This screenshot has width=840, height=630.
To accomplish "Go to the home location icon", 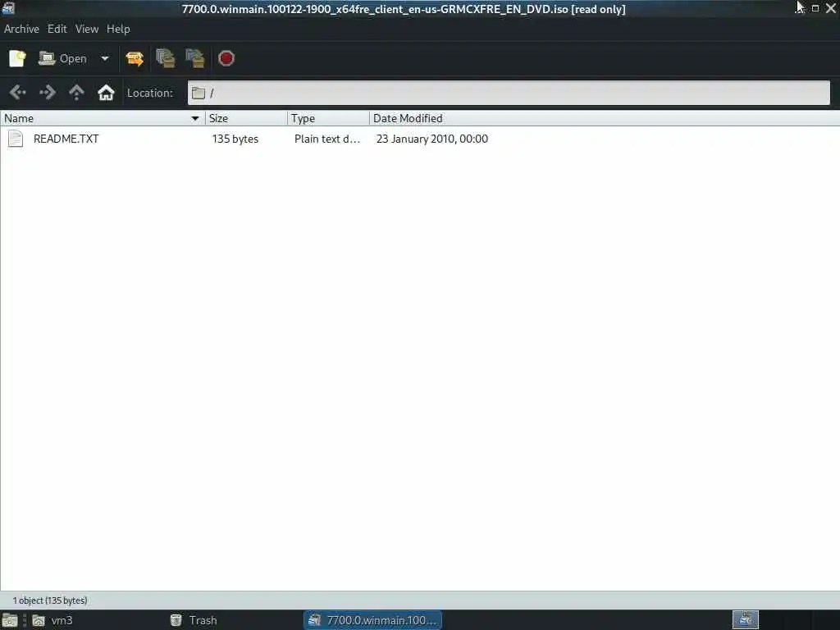I will point(106,93).
